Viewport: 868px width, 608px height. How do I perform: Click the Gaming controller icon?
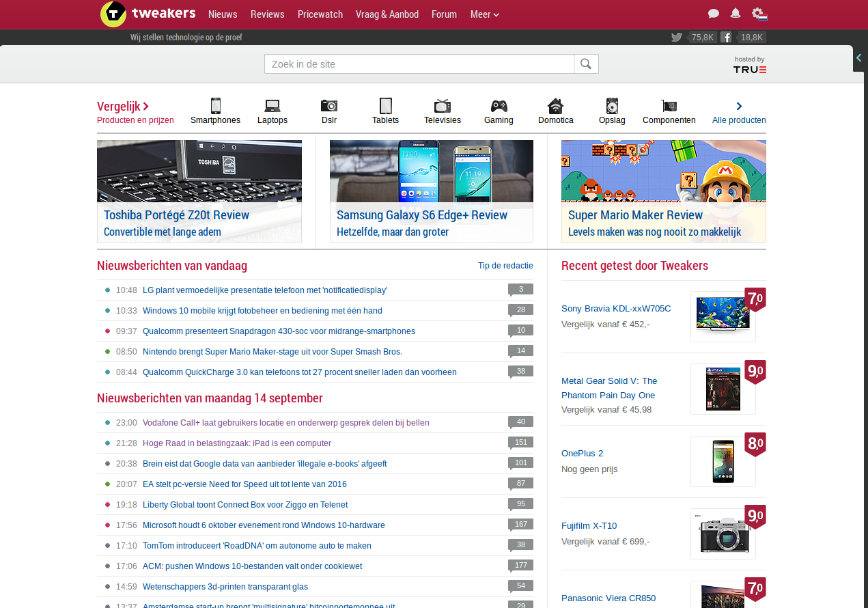pyautogui.click(x=498, y=107)
